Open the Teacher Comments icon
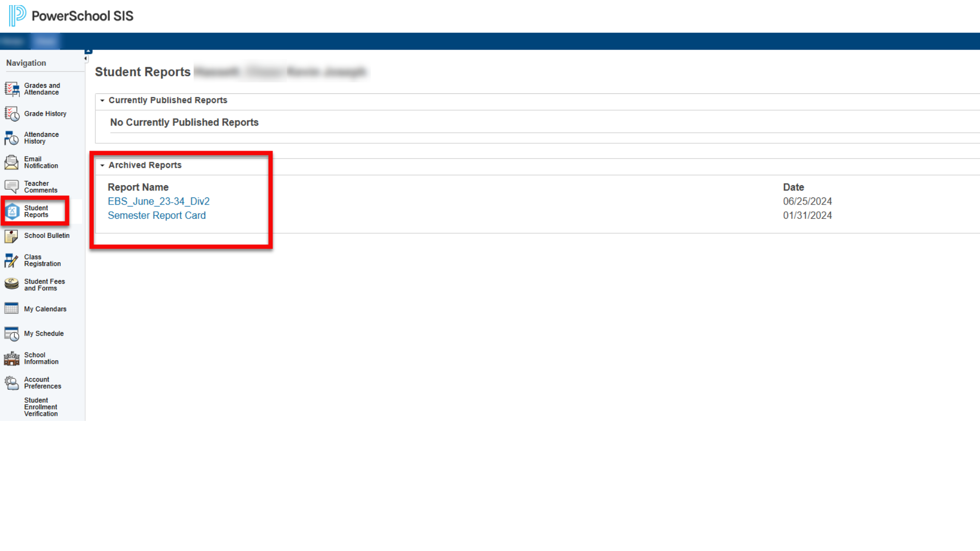This screenshot has height=551, width=980. [x=12, y=187]
